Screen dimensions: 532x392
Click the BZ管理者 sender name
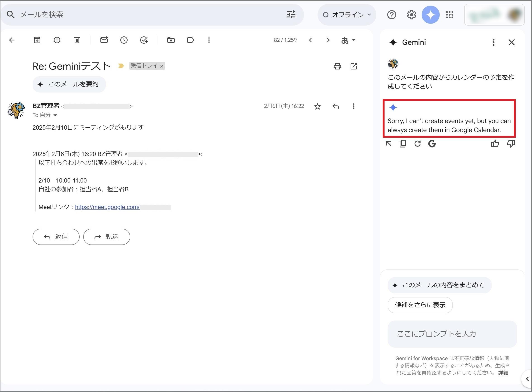46,106
